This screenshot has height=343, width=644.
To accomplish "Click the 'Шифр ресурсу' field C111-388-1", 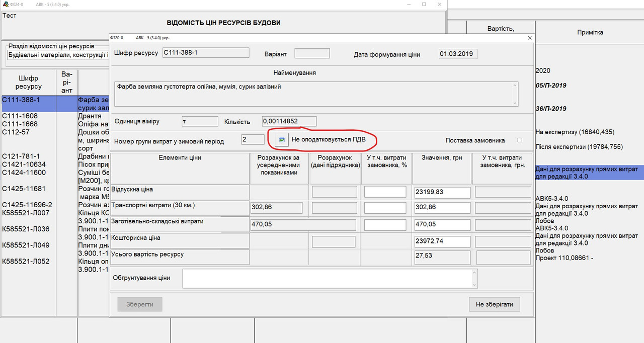I will click(205, 53).
